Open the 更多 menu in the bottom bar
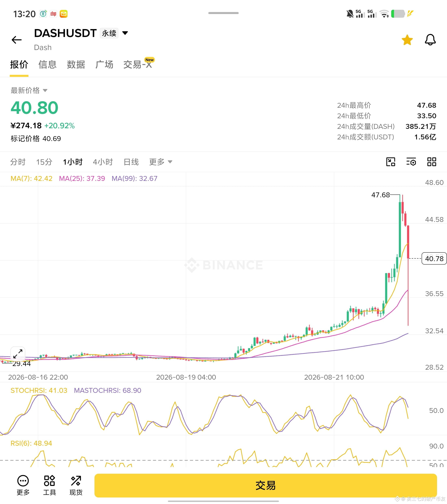The image size is (447, 504). point(23,486)
